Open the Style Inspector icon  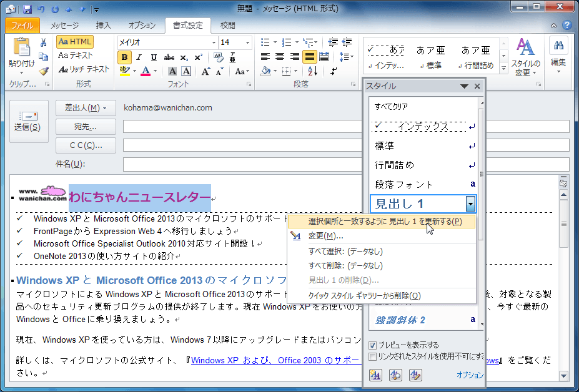click(x=395, y=375)
